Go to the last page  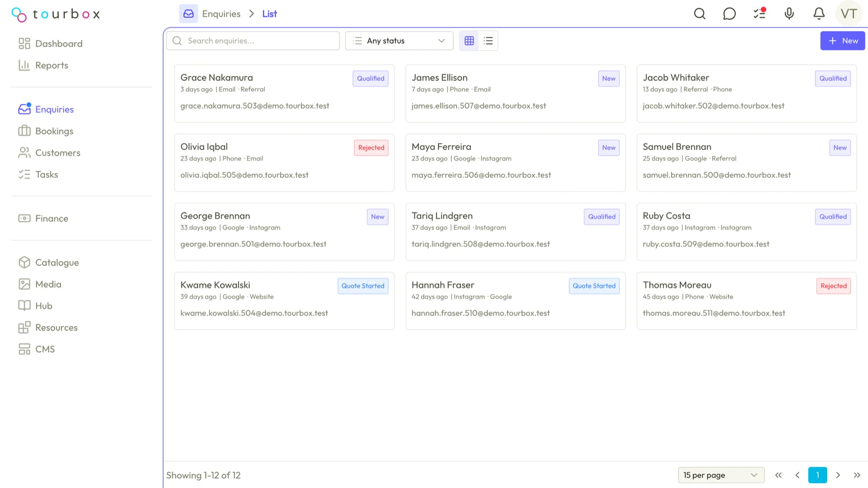pos(857,475)
